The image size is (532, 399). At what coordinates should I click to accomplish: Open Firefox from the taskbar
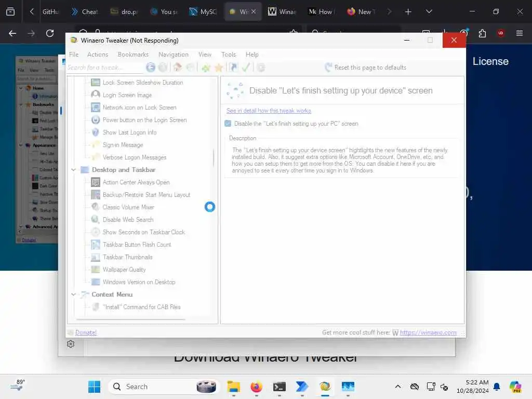pyautogui.click(x=257, y=387)
